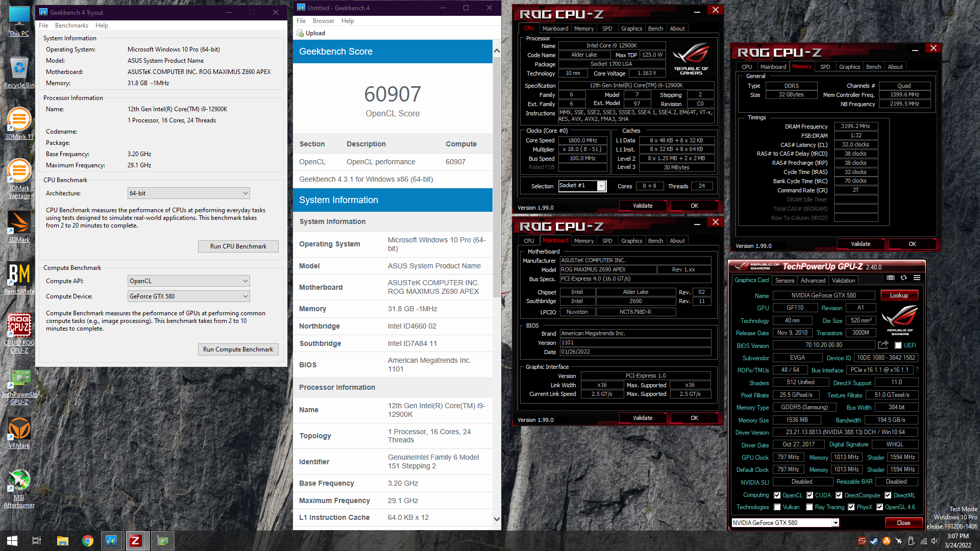This screenshot has width=980, height=551.
Task: Toggle the OpenCL computing checkbox
Action: pos(777,495)
